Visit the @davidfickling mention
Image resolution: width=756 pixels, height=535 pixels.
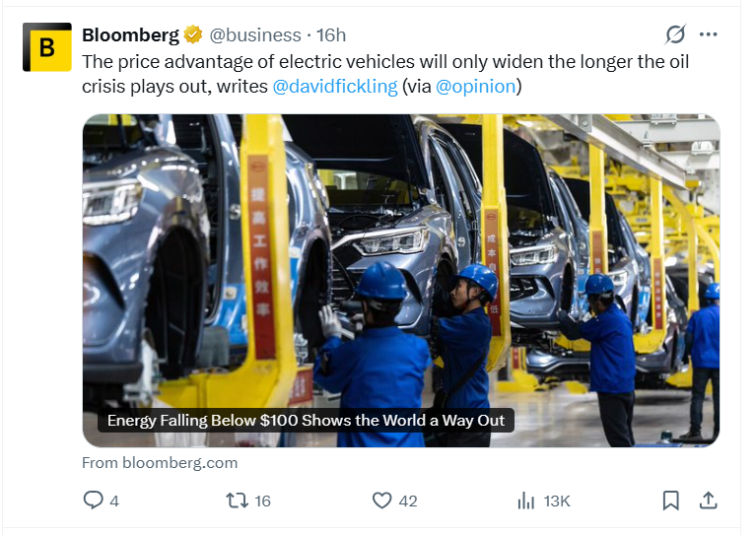pyautogui.click(x=335, y=86)
